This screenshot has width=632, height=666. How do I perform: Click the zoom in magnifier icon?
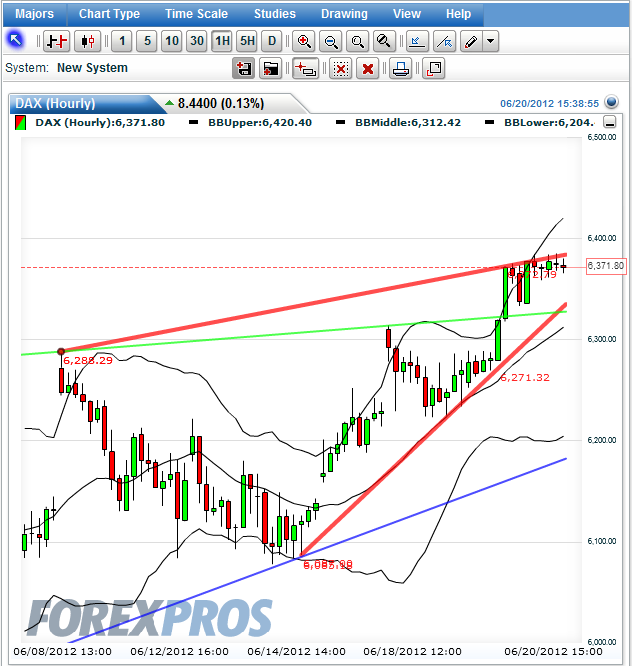point(304,41)
